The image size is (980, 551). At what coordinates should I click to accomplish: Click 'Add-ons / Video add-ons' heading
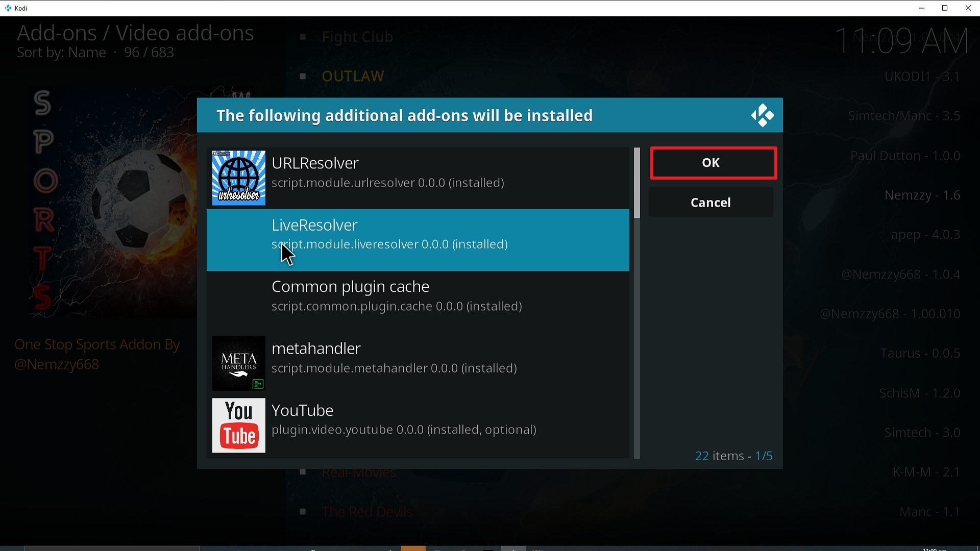[135, 33]
